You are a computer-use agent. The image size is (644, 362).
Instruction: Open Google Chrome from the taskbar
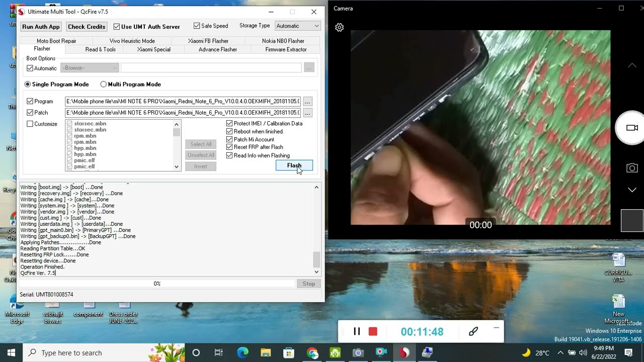click(x=312, y=352)
